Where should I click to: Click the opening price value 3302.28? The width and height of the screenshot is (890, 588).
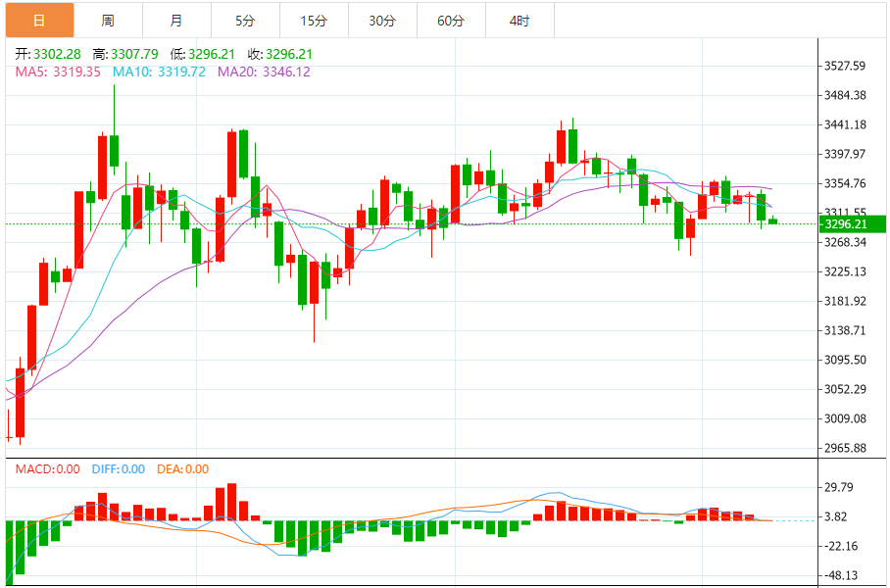pyautogui.click(x=58, y=54)
